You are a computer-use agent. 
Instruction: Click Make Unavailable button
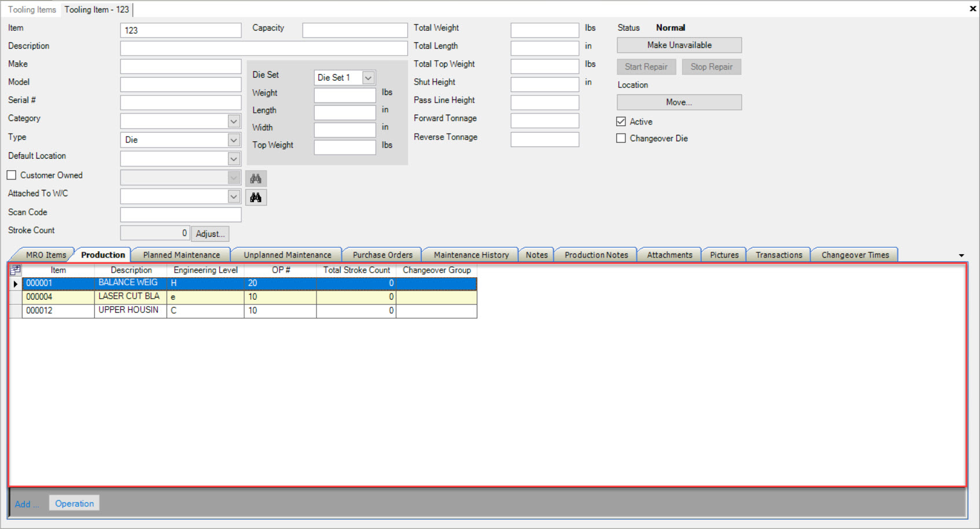click(679, 45)
